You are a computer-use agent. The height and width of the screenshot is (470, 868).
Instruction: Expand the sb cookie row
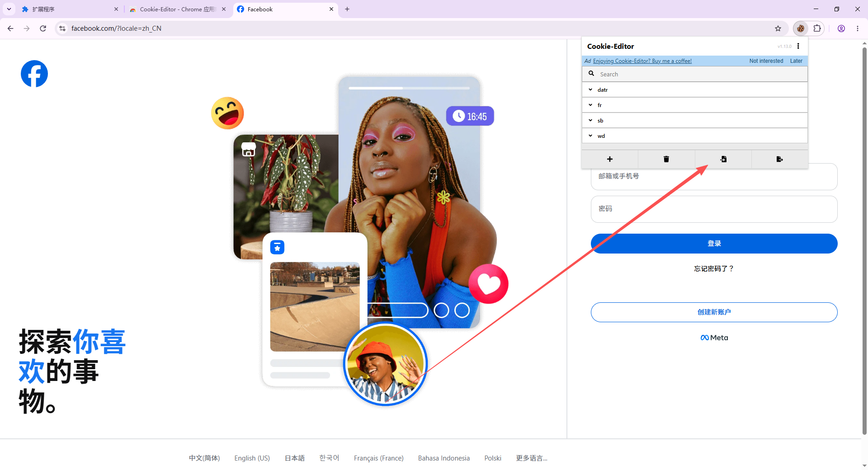coord(694,120)
